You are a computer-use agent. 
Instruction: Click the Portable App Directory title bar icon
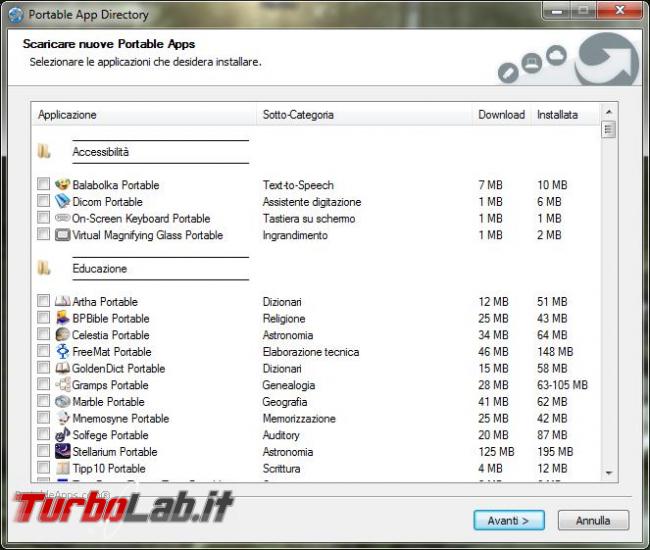coord(16,15)
